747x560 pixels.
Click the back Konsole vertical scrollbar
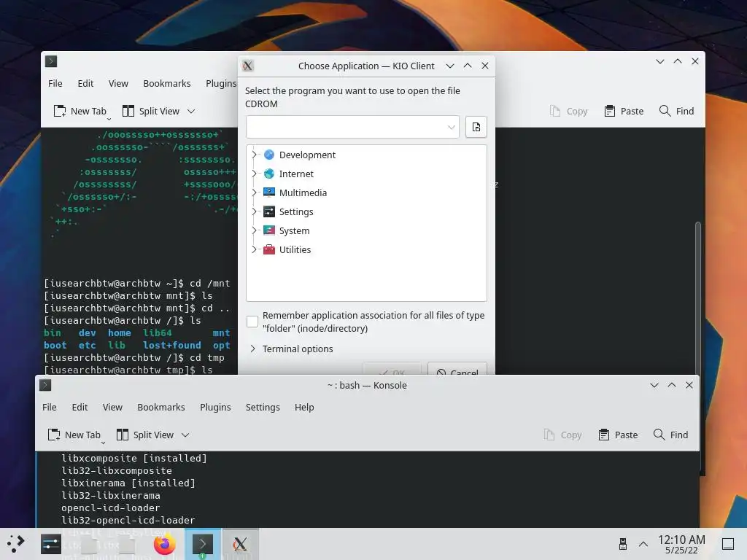pos(698,297)
